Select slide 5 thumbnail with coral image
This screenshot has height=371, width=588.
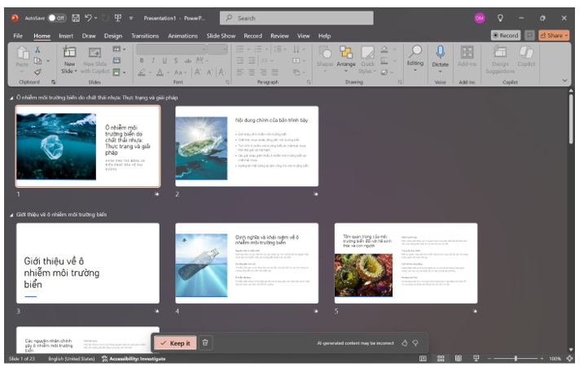pos(406,263)
